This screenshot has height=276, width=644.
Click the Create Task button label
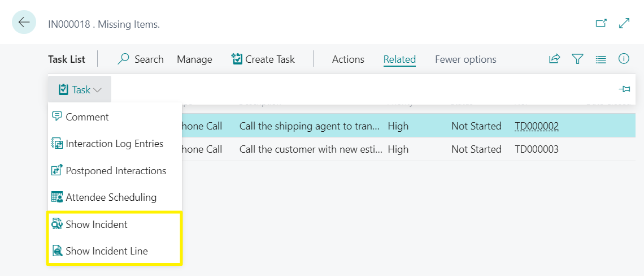[x=270, y=59]
